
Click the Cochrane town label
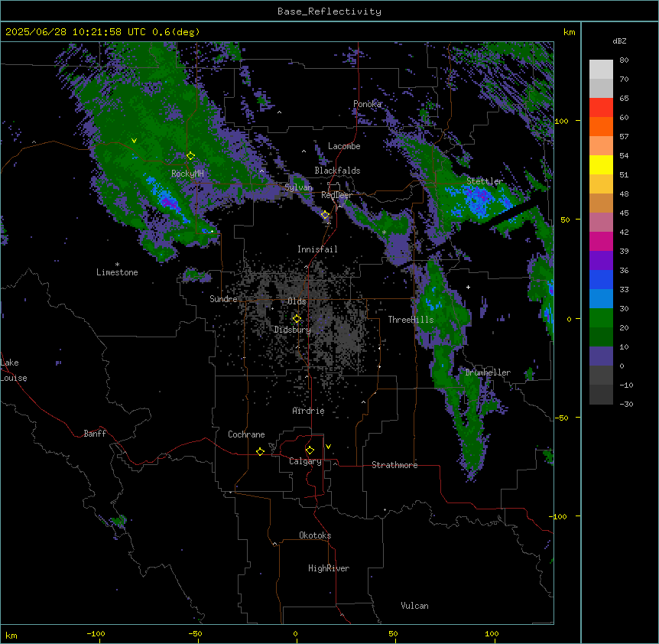coord(246,434)
